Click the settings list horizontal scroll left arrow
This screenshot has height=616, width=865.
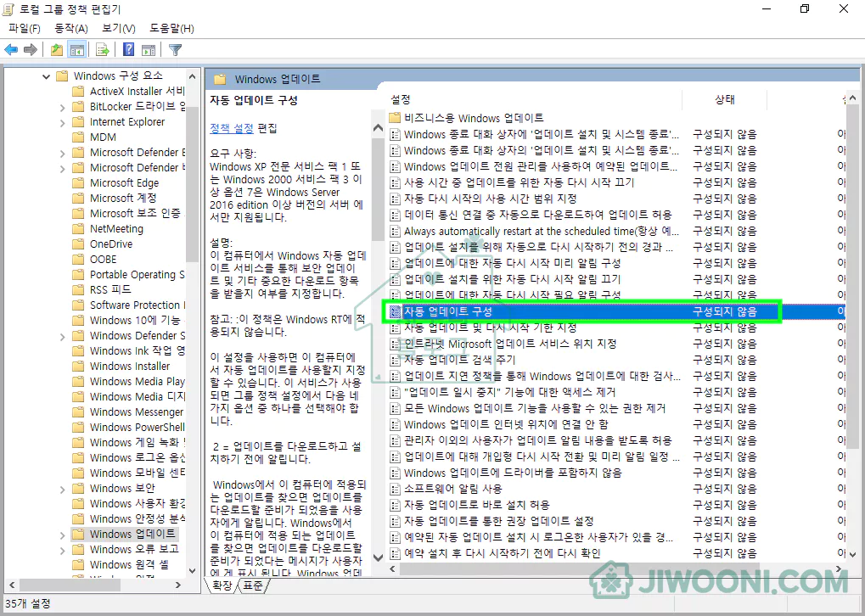(x=393, y=568)
